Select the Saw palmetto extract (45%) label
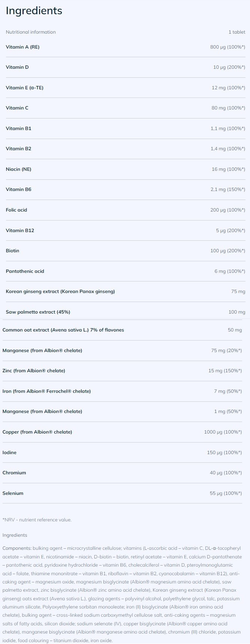 pyautogui.click(x=38, y=312)
